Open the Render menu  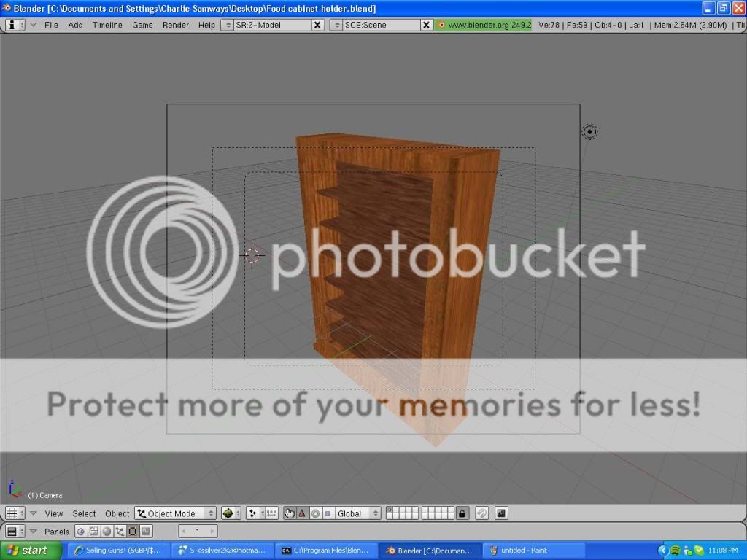175,25
